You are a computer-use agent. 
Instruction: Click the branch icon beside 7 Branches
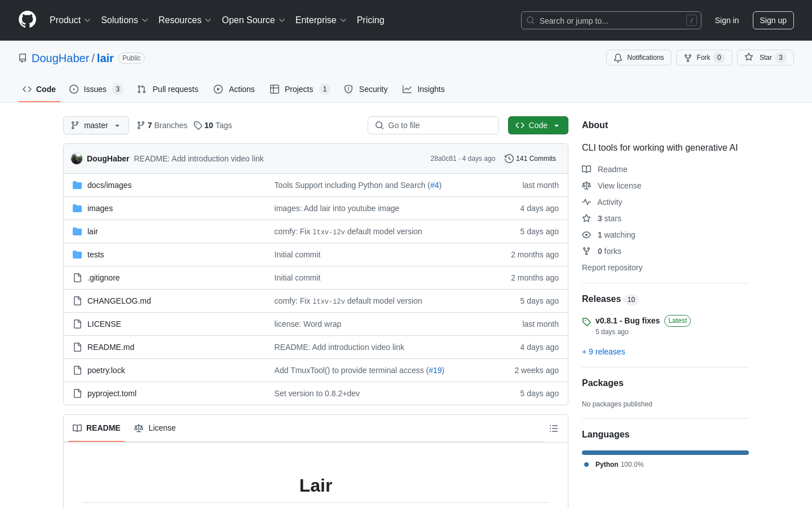141,125
